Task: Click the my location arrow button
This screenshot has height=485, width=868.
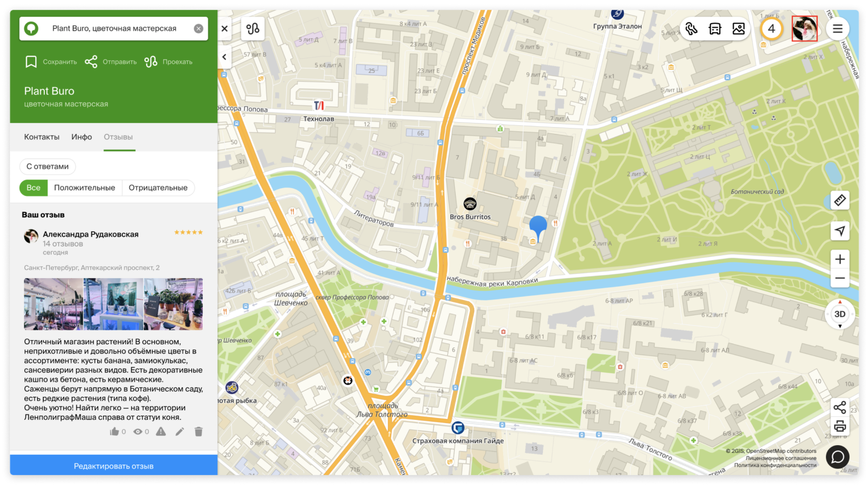Action: 840,231
